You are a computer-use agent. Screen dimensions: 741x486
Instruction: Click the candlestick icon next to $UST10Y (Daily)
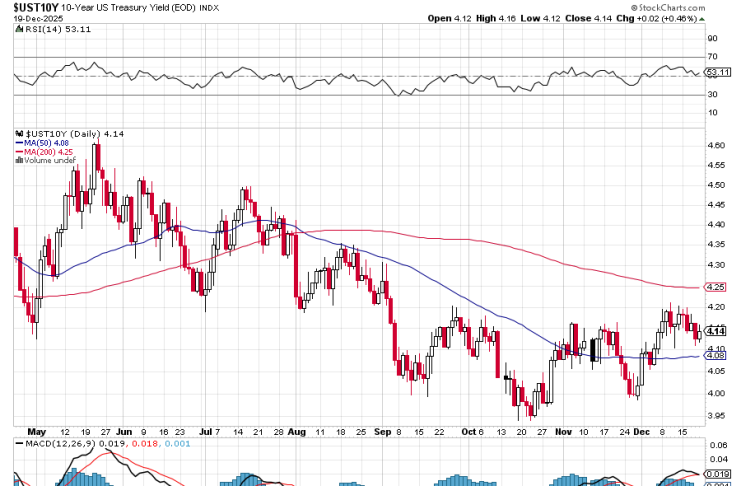18,133
